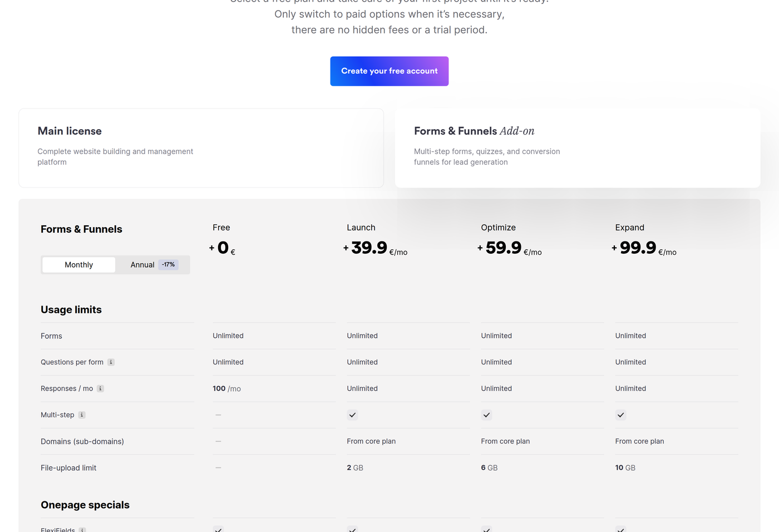This screenshot has width=779, height=532.
Task: Click the Launch plan column header
Action: 361,228
